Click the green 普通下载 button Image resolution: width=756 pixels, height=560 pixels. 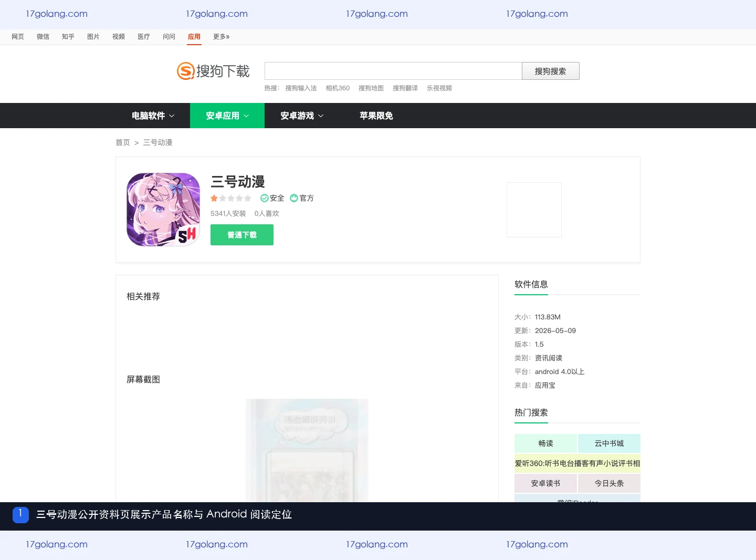242,235
